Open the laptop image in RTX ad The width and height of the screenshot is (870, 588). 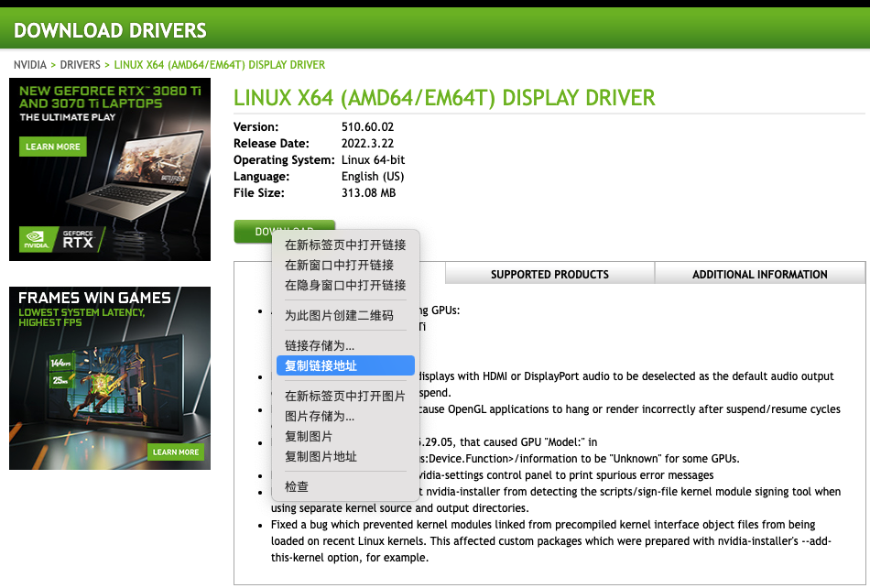pyautogui.click(x=136, y=178)
